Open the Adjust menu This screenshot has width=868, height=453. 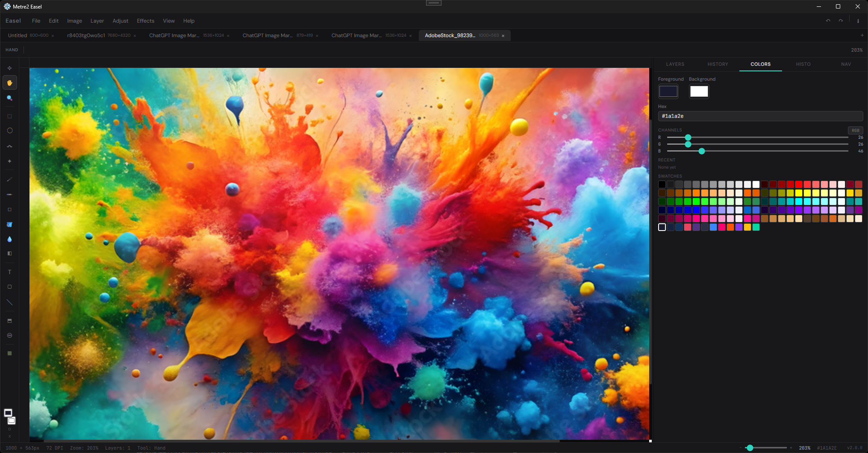coord(120,21)
